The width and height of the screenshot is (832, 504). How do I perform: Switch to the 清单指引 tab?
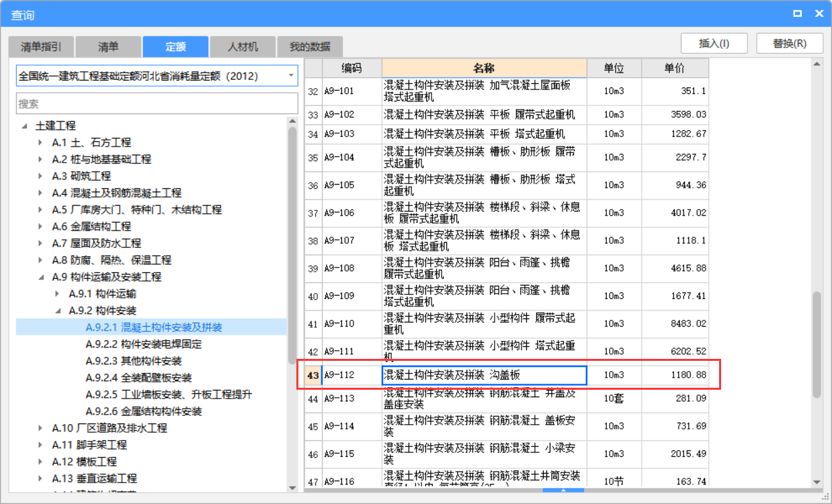point(41,46)
